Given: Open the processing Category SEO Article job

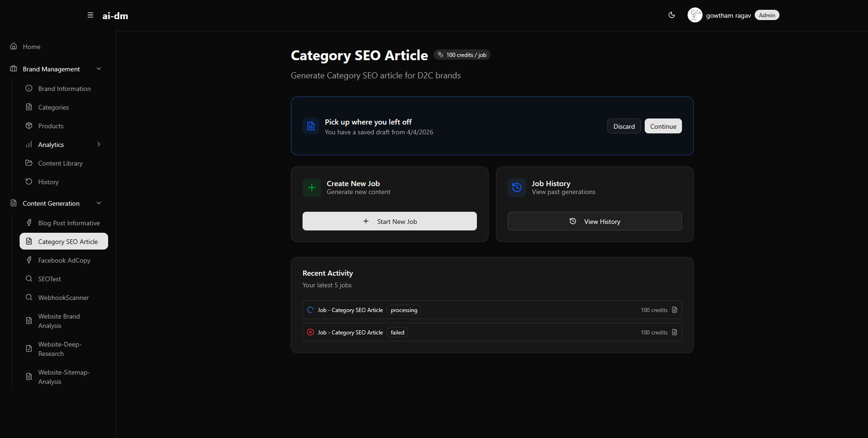Looking at the screenshot, I should [x=351, y=310].
